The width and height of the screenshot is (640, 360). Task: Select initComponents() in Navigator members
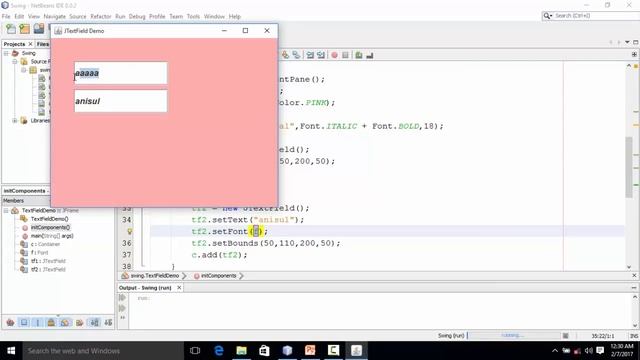[51, 227]
